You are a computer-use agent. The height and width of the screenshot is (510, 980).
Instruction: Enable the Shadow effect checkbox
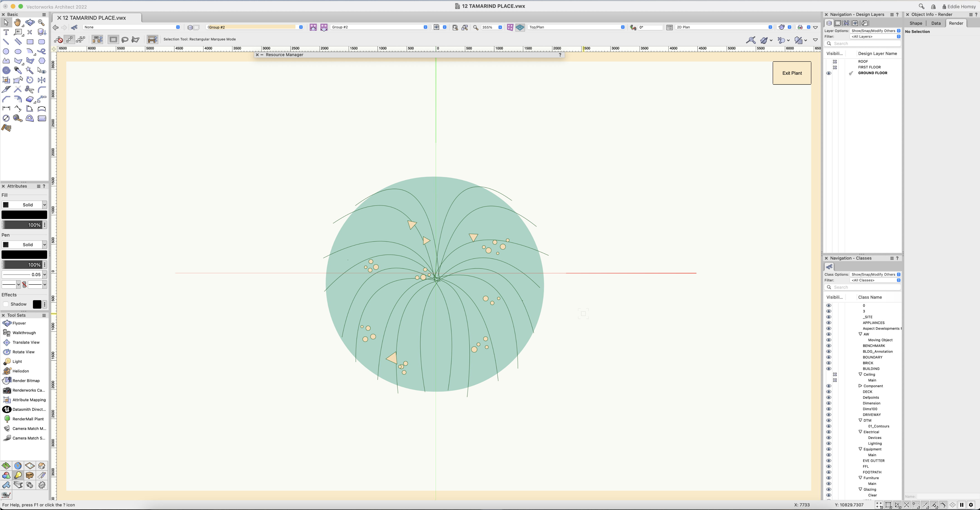point(6,304)
